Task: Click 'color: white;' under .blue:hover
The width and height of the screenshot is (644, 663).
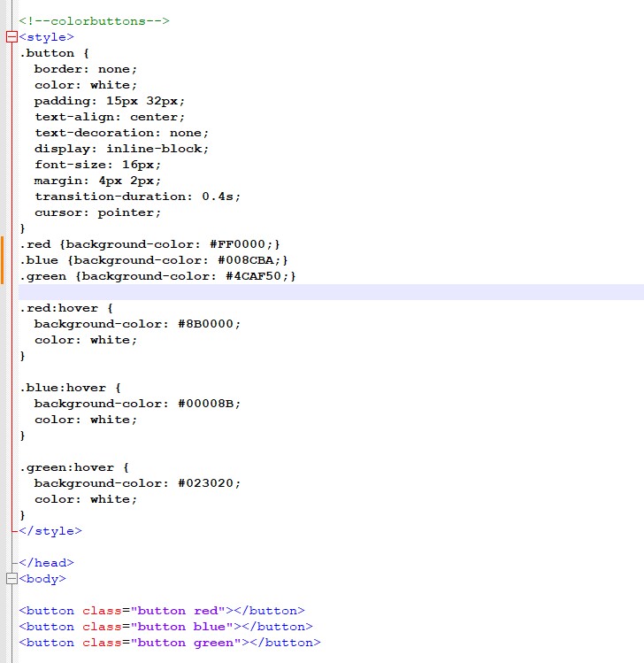Action: (86, 420)
